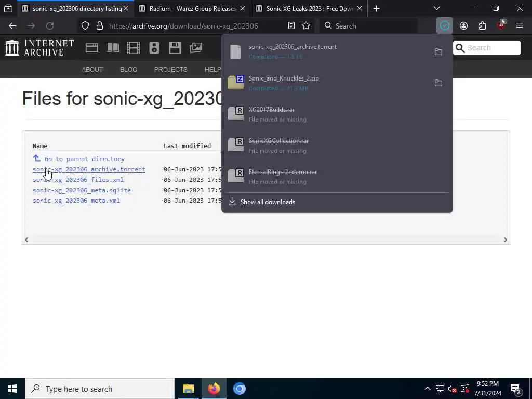Open Internet Archive Audio speaker icon
The image size is (532, 399).
(154, 48)
